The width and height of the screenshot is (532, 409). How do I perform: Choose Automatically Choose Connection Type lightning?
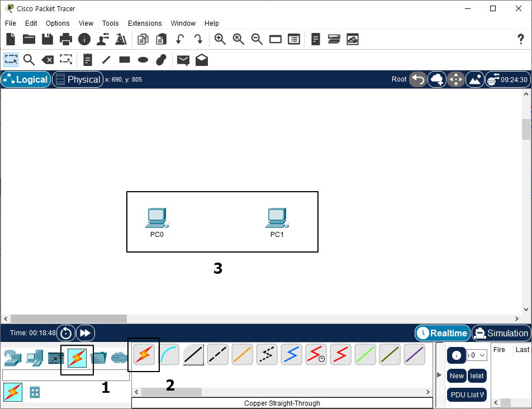[x=144, y=355]
